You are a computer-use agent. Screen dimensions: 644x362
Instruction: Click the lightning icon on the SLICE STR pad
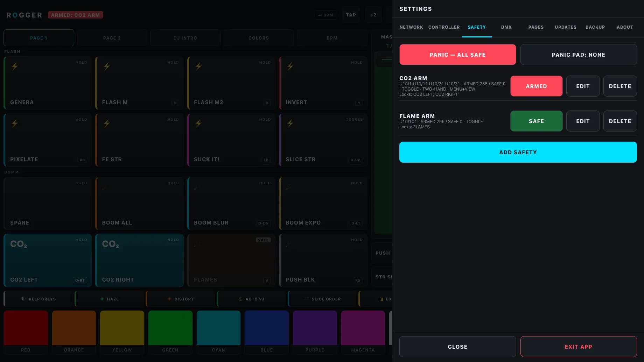coord(290,123)
